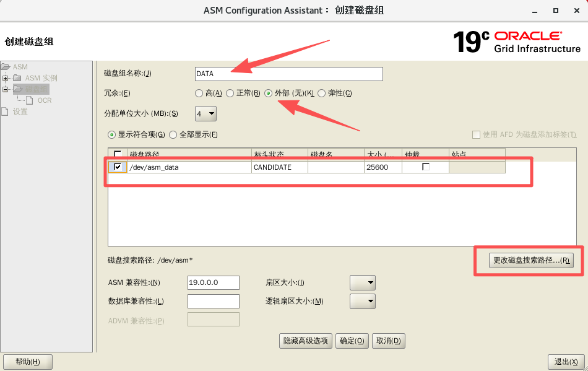This screenshot has height=371, width=588.
Task: Maximize the ASM Configuration Assistant window
Action: [x=556, y=11]
